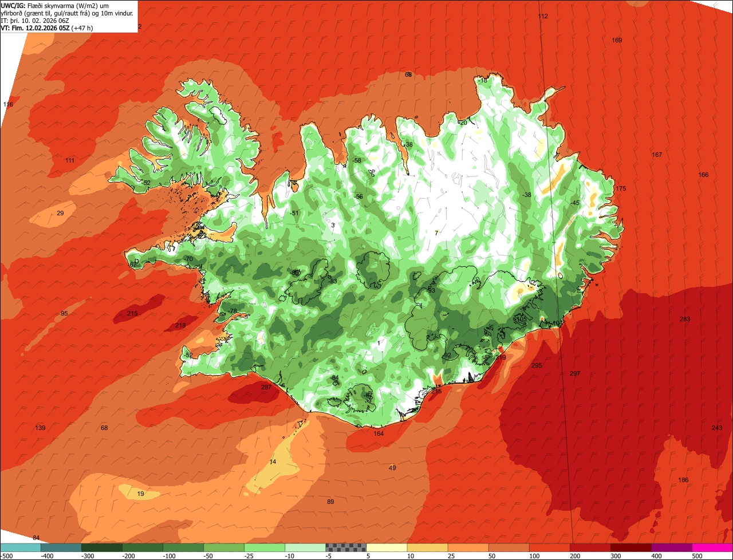The image size is (733, 560).
Task: Click the title line 'UWC/IG: Flæði skynvarma'
Action: point(54,5)
